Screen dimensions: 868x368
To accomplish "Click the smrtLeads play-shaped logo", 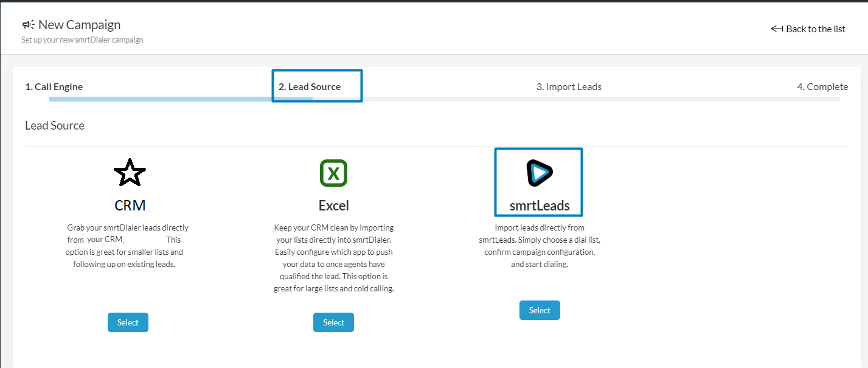I will pos(539,173).
